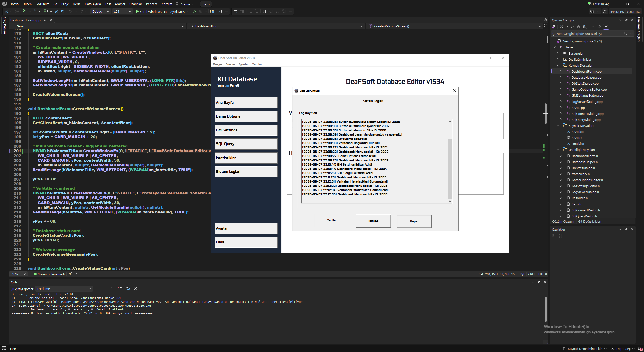The width and height of the screenshot is (644, 352).
Task: Open the Debug configuration dropdown
Action: click(101, 11)
